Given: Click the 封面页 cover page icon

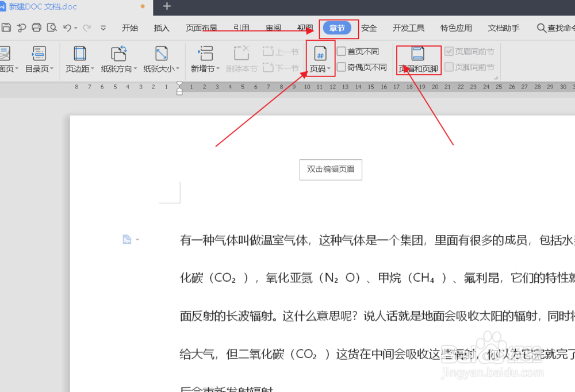Looking at the screenshot, I should 5,53.
